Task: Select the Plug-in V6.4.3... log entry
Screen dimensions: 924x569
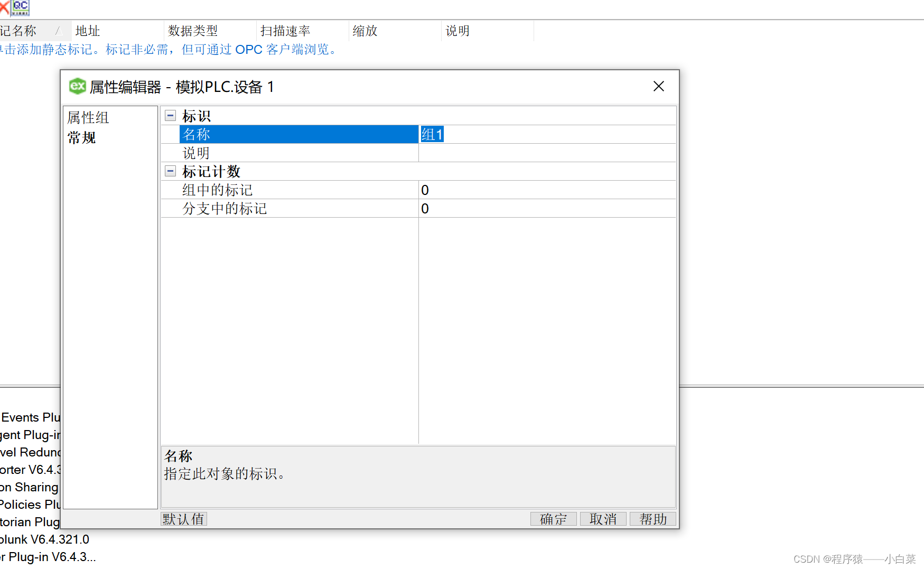Action: pyautogui.click(x=48, y=557)
